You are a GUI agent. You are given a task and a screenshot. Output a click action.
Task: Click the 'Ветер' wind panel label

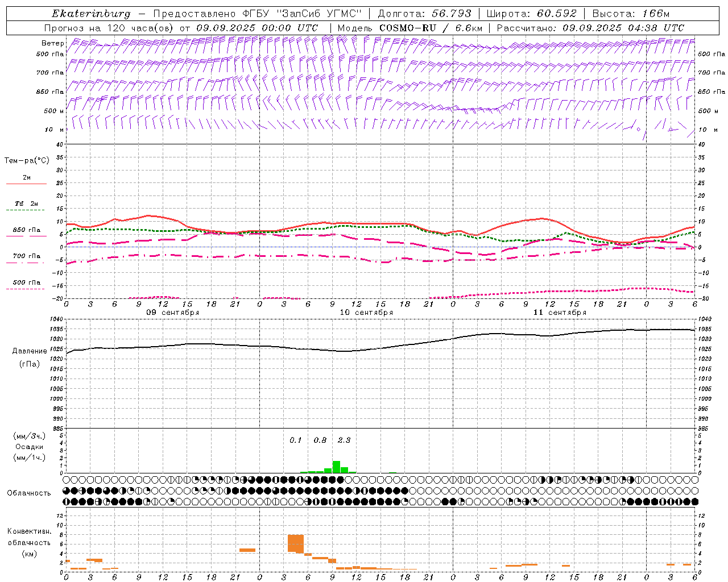53,43
